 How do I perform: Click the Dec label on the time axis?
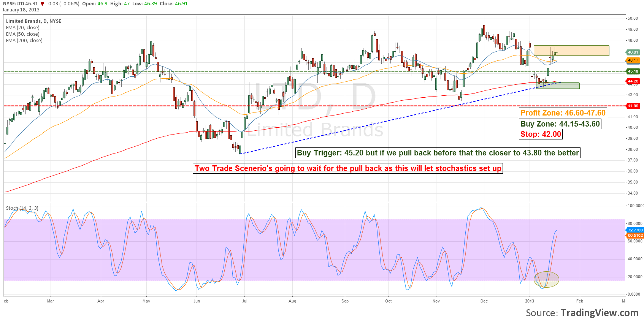(484, 301)
